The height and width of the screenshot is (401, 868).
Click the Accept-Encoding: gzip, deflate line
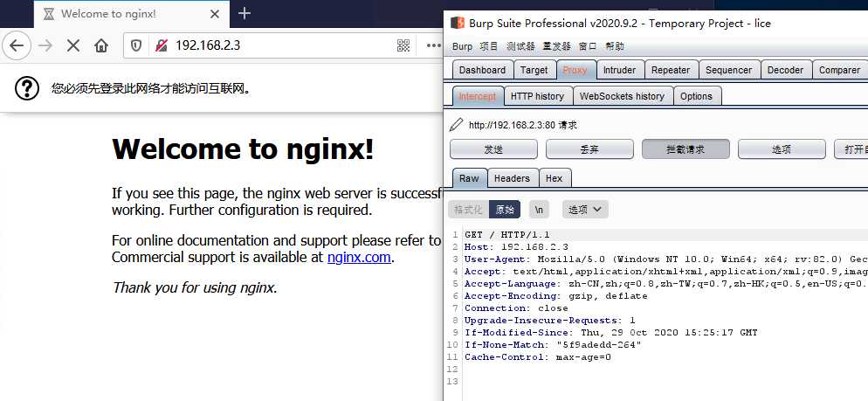(555, 296)
